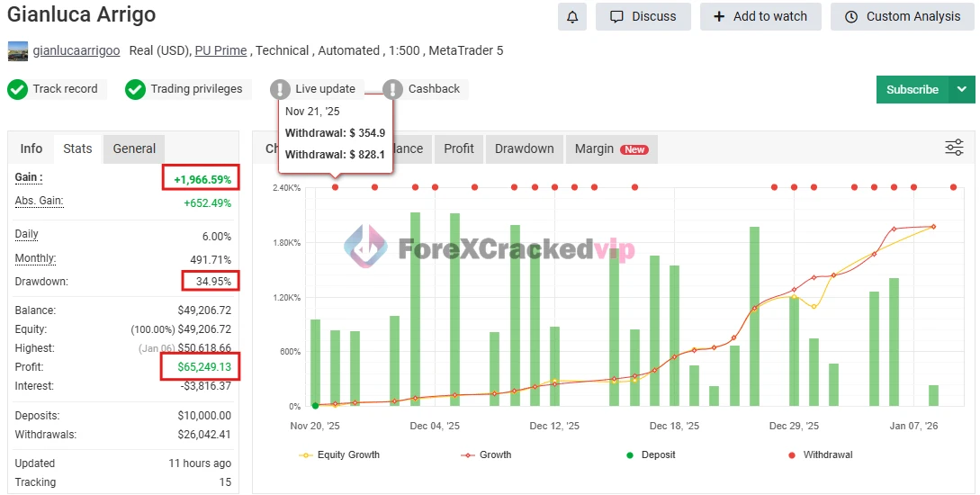This screenshot has width=980, height=495.
Task: Open the PU Prime broker link
Action: point(220,50)
